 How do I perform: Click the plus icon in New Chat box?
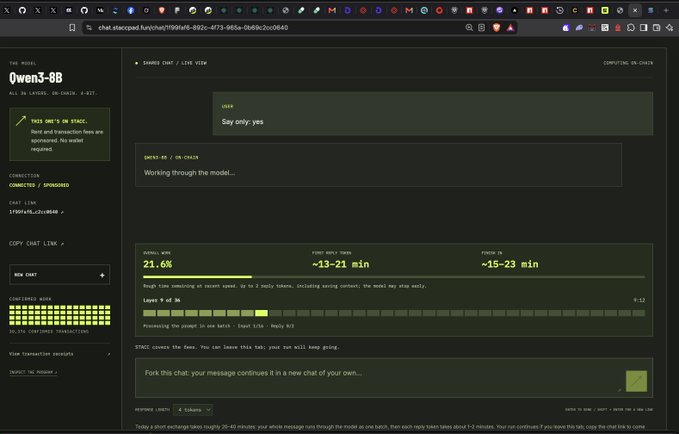coord(102,275)
